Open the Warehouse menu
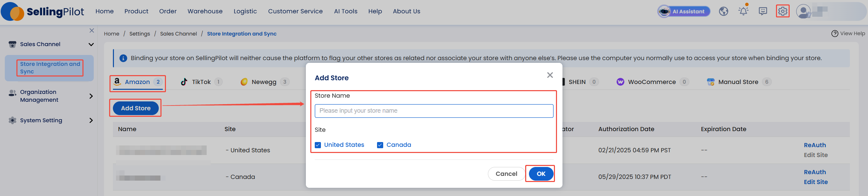 (x=205, y=11)
